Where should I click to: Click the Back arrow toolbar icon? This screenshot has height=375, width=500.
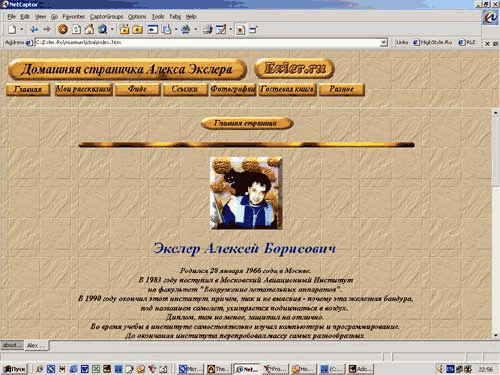(x=34, y=29)
